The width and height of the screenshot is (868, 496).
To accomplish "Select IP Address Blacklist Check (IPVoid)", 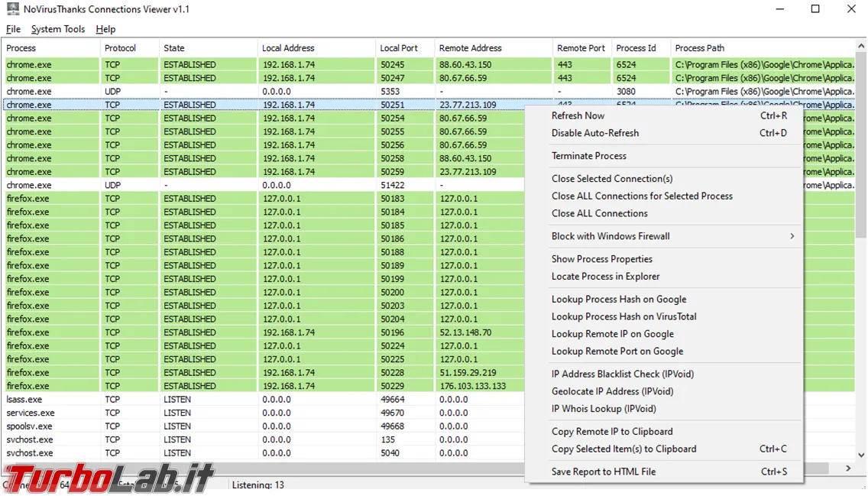I will tap(663, 374).
